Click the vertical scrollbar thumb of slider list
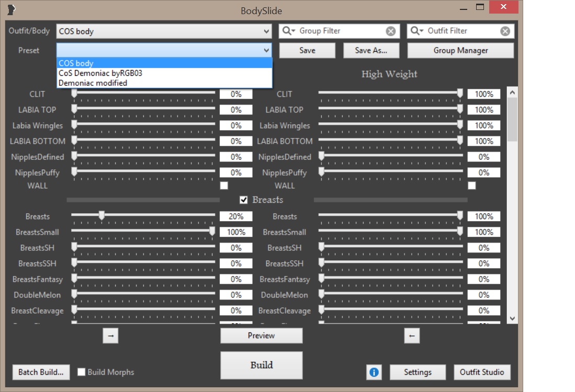Screen dimensions: 575x392 (x=512, y=120)
